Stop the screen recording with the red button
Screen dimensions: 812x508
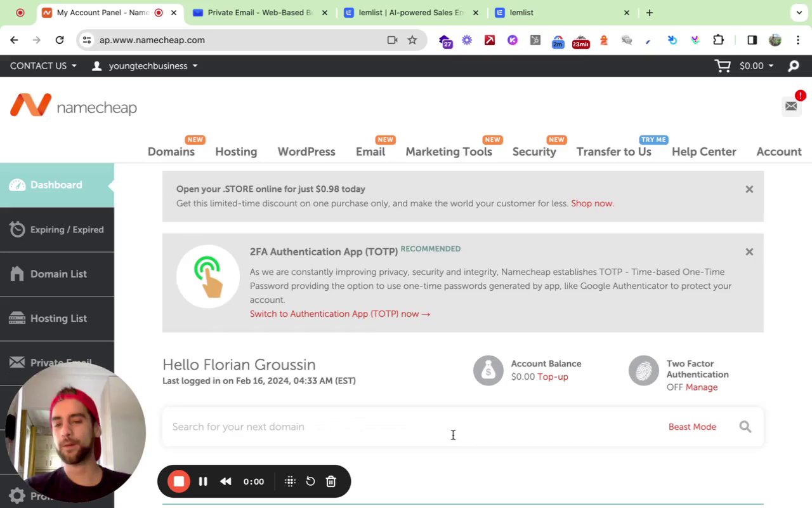(179, 481)
